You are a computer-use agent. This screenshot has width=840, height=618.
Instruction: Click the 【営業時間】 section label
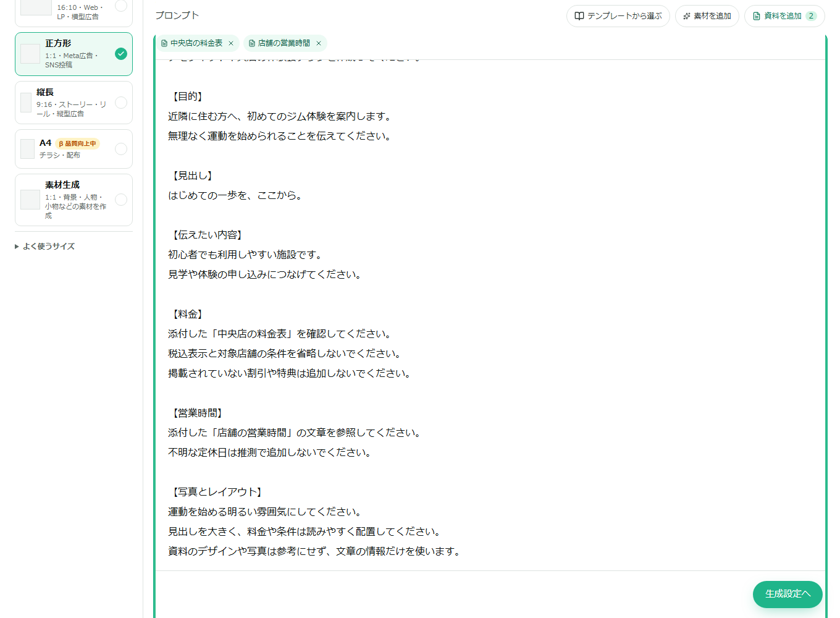(196, 413)
